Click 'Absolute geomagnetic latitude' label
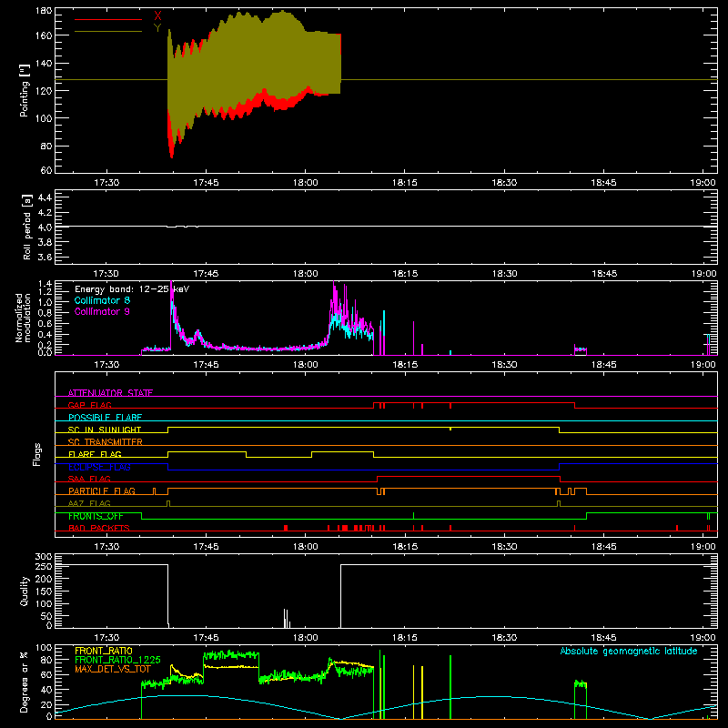The image size is (728, 728). tap(629, 652)
